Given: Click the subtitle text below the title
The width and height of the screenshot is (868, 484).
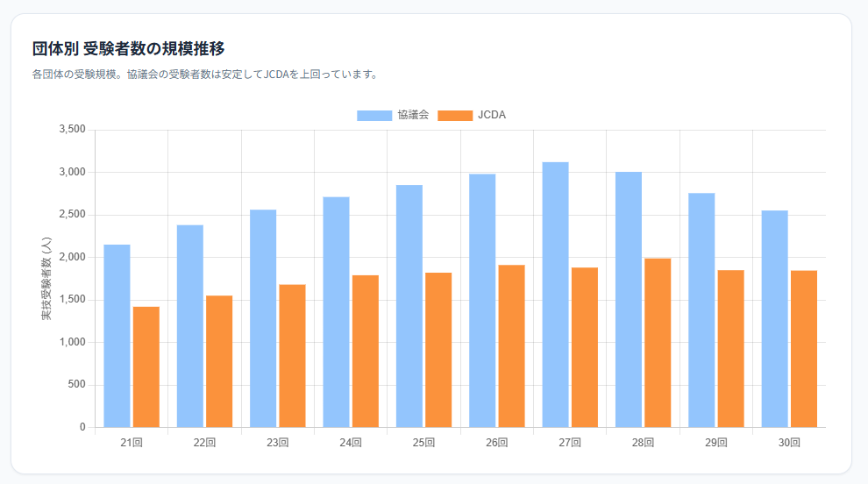Looking at the screenshot, I should pyautogui.click(x=205, y=75).
